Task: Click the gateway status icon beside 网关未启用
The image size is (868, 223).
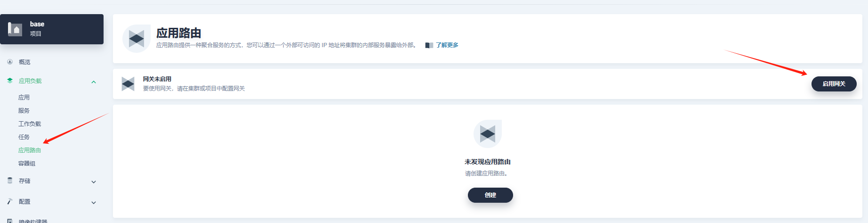Action: (128, 84)
